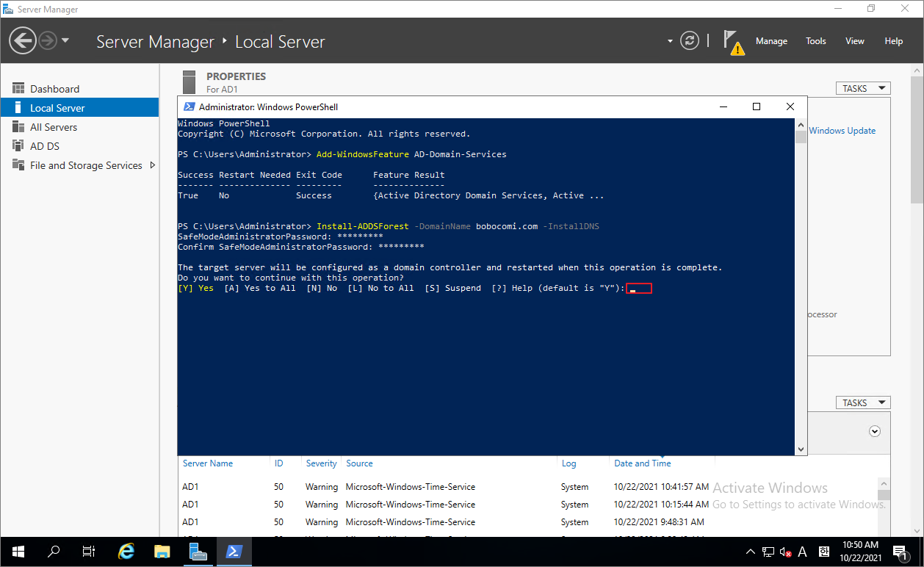Open File Explorer from the taskbar
This screenshot has width=924, height=567.
pos(162,551)
